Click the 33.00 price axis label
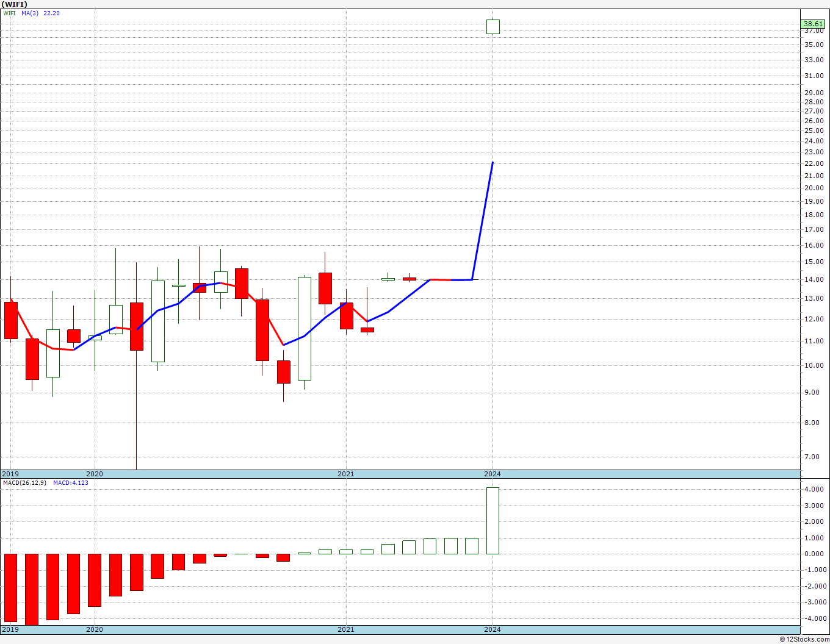Viewport: 830px width, 644px height. (814, 60)
